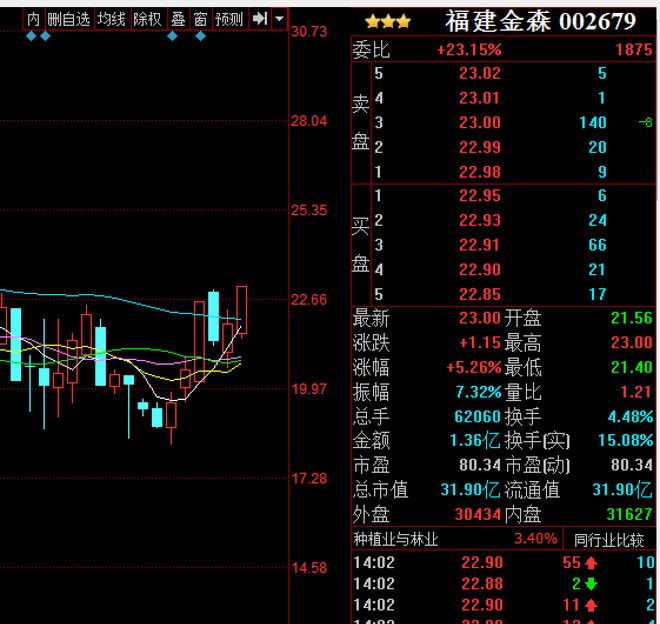Select buy level 4 price 22.90
The width and height of the screenshot is (660, 624).
coord(479,269)
